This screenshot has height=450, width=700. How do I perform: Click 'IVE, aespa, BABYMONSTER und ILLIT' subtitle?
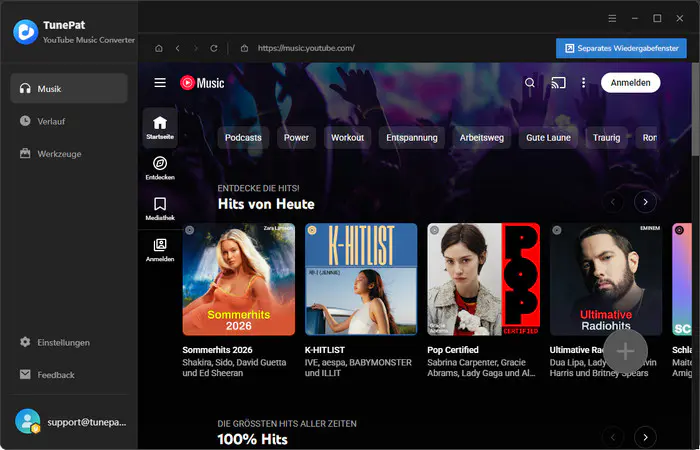pyautogui.click(x=358, y=367)
